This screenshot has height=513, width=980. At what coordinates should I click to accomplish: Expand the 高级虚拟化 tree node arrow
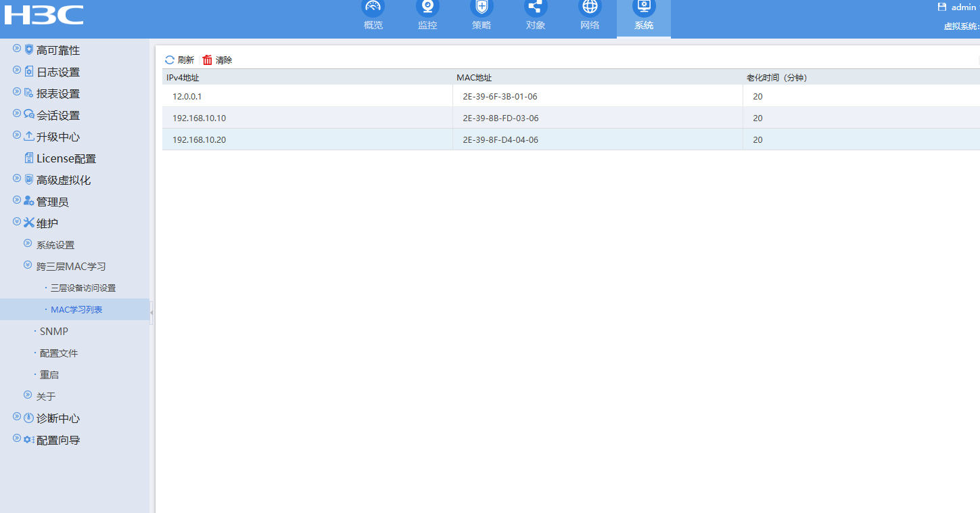(17, 179)
